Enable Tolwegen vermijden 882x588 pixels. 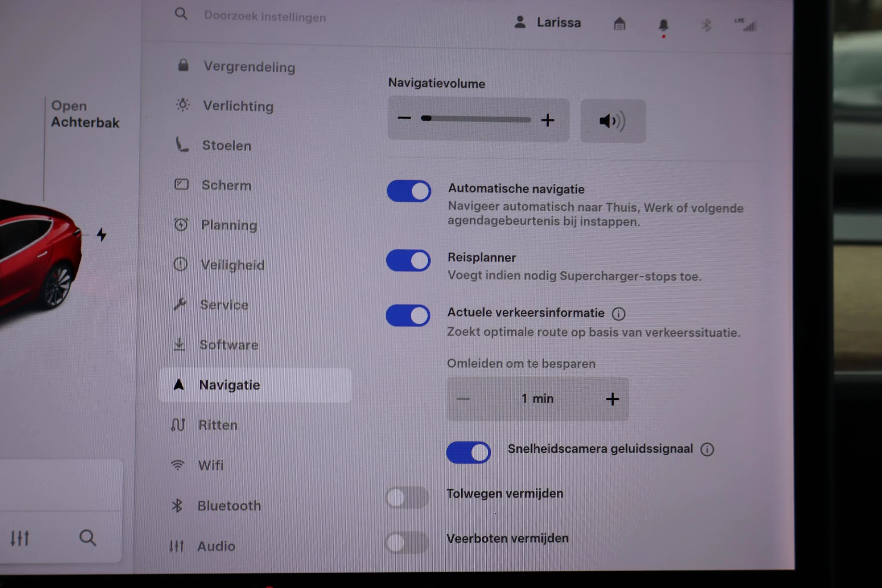(x=407, y=496)
